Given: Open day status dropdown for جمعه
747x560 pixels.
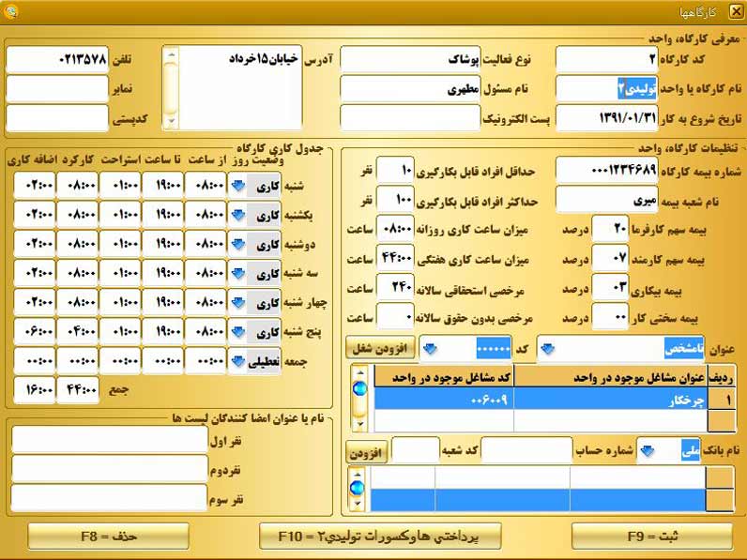Looking at the screenshot, I should [237, 361].
